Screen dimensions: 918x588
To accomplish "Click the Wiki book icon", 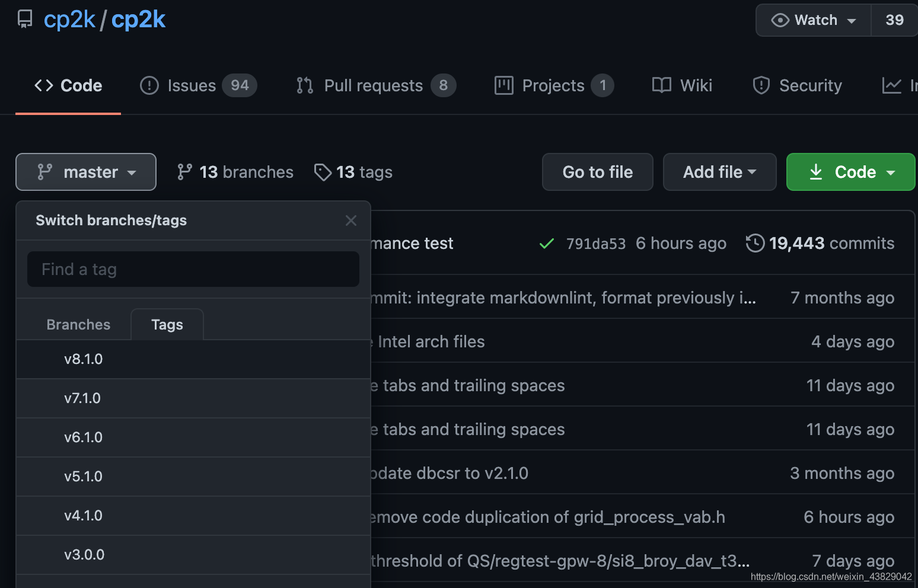I will (x=662, y=85).
